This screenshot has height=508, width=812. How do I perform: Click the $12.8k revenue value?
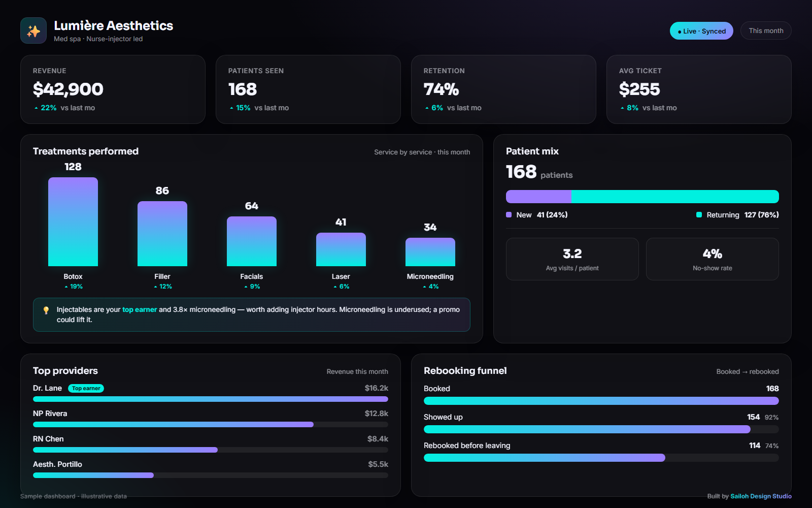coord(376,414)
